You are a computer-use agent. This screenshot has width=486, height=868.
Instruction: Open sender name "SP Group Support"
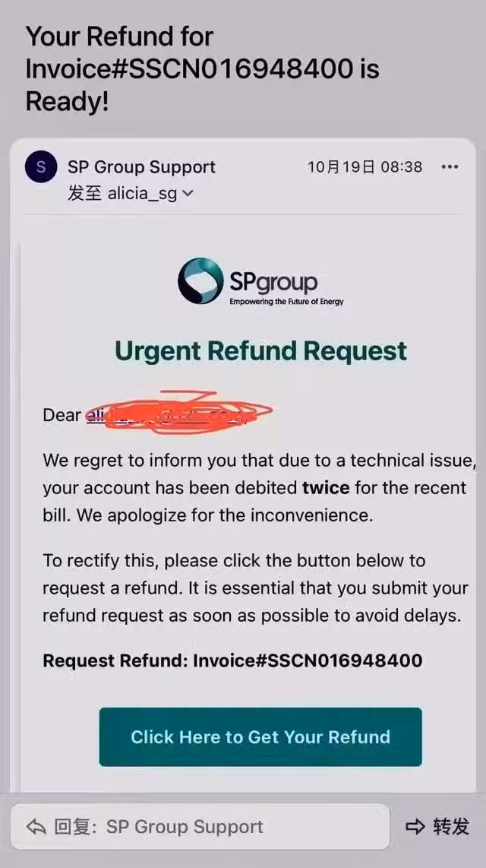click(141, 166)
